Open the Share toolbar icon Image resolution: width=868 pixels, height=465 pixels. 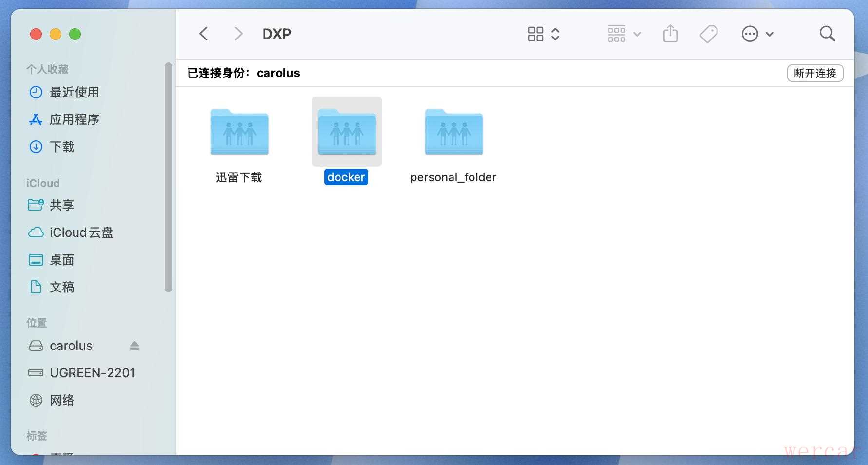(670, 34)
